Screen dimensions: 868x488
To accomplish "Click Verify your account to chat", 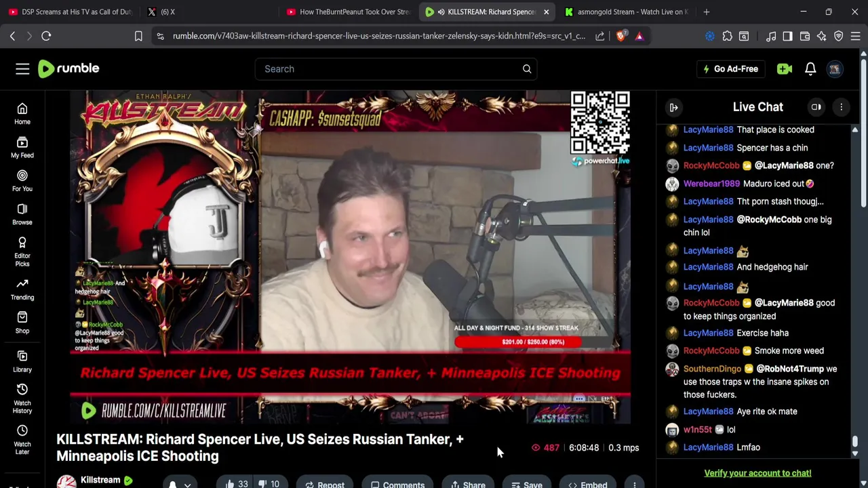I will (757, 473).
